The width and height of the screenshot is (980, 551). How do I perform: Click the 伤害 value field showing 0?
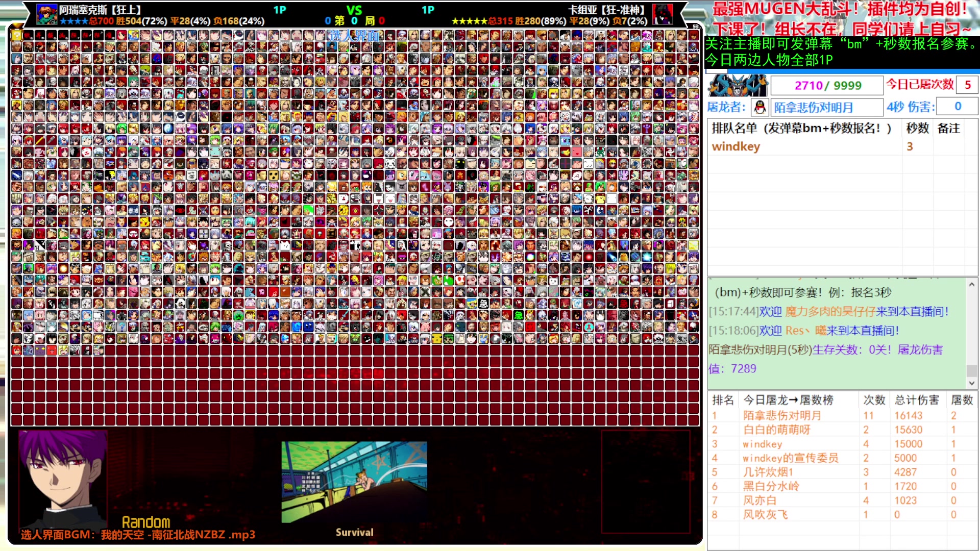(x=958, y=106)
